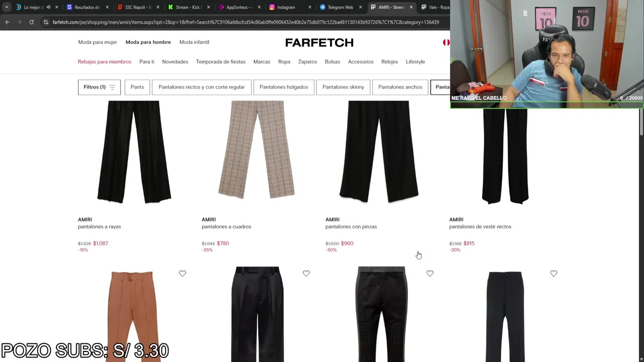644x362 pixels.
Task: Select Moda para mujer section
Action: tap(98, 42)
